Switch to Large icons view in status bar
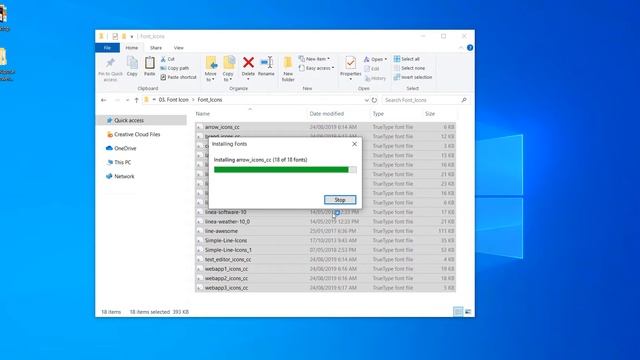640x360 pixels. click(468, 312)
